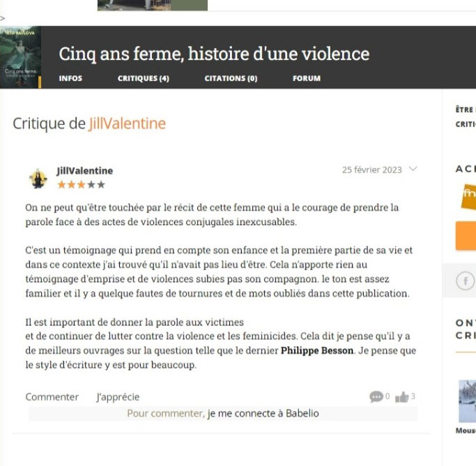
Task: Click the thumbs-up like icon
Action: pyautogui.click(x=401, y=396)
